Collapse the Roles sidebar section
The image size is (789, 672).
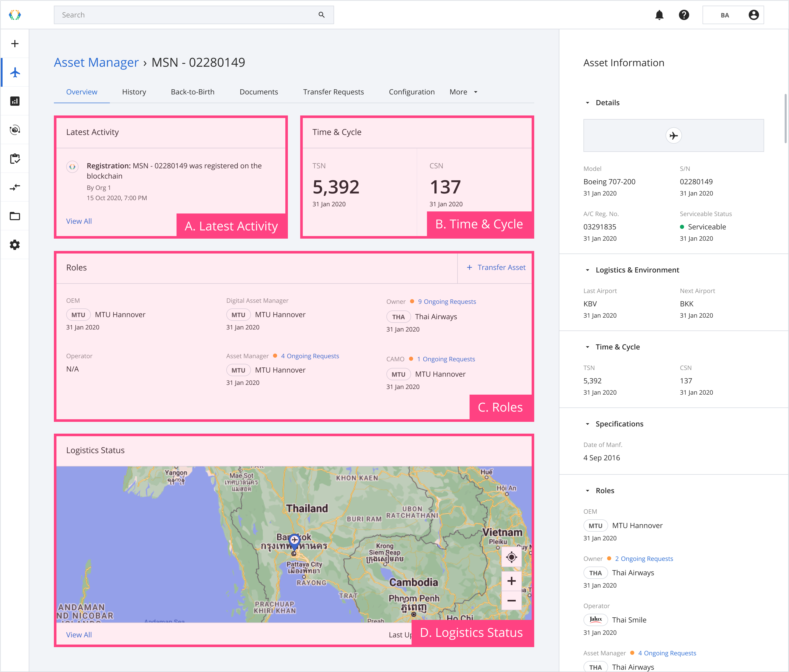pos(587,491)
